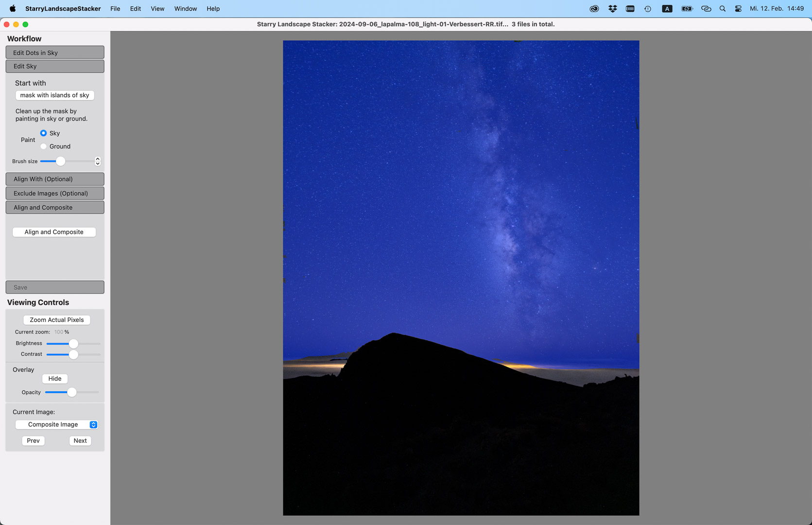
Task: Open the Edit menu
Action: tap(136, 9)
